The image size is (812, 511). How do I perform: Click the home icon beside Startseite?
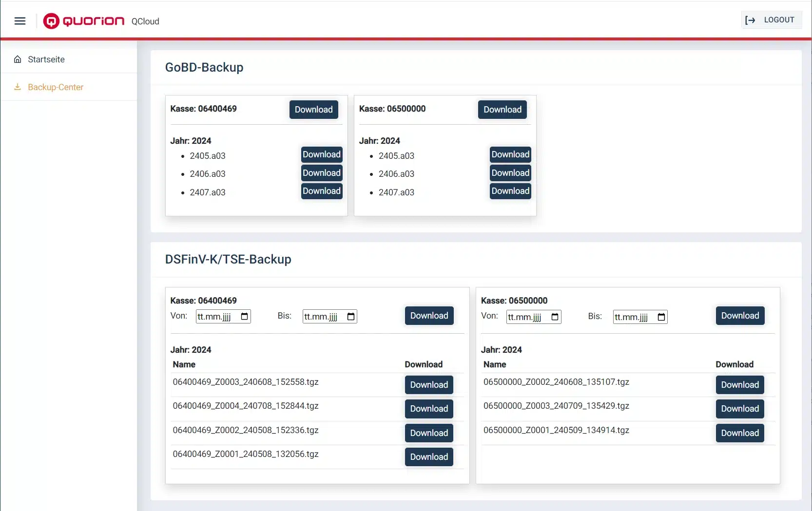coord(18,59)
